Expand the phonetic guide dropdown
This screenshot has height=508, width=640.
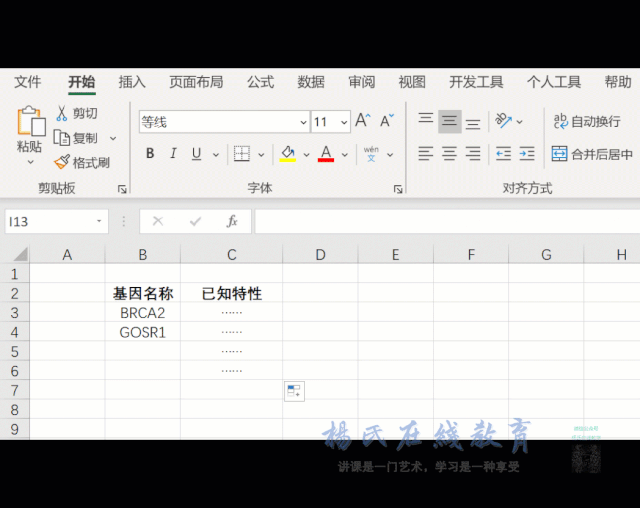[390, 155]
